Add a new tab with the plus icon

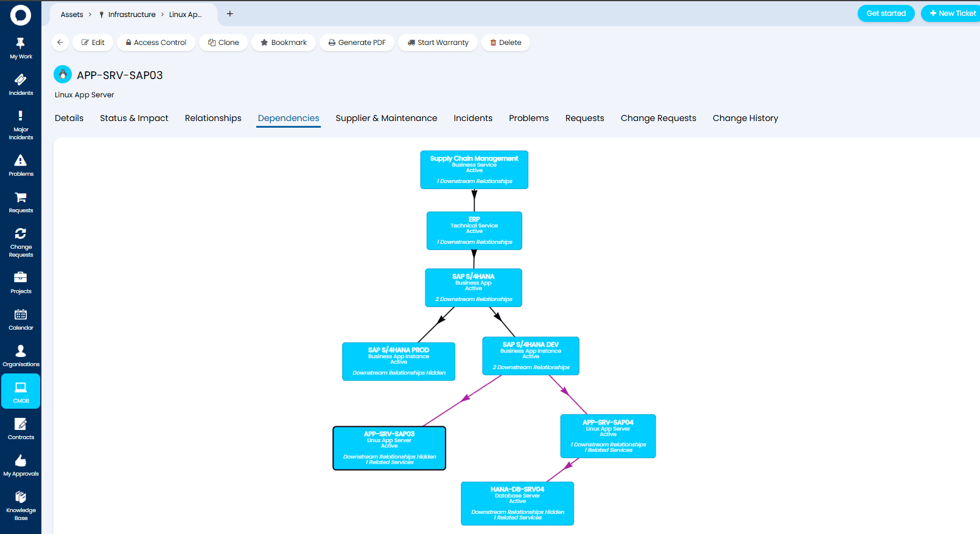click(x=230, y=14)
